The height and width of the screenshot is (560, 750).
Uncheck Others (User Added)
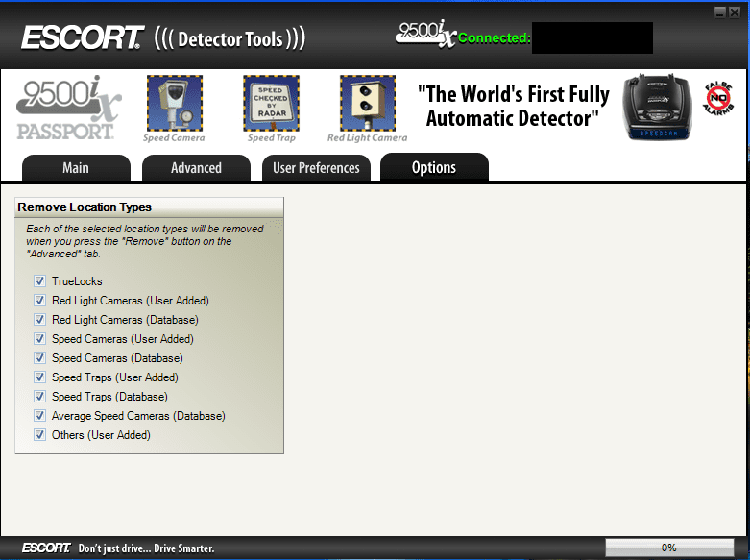[x=39, y=434]
